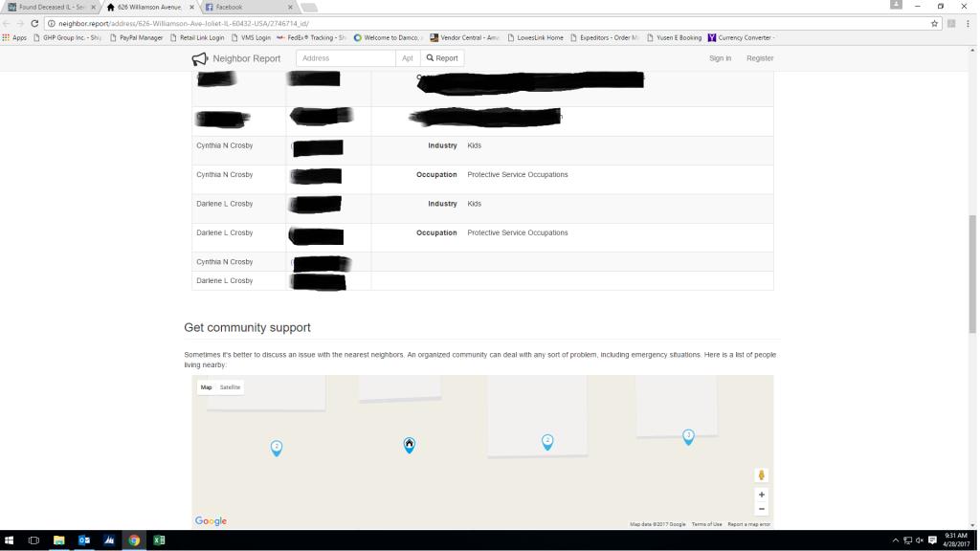Click the Address search input field
This screenshot has height=551, width=980.
click(x=345, y=58)
